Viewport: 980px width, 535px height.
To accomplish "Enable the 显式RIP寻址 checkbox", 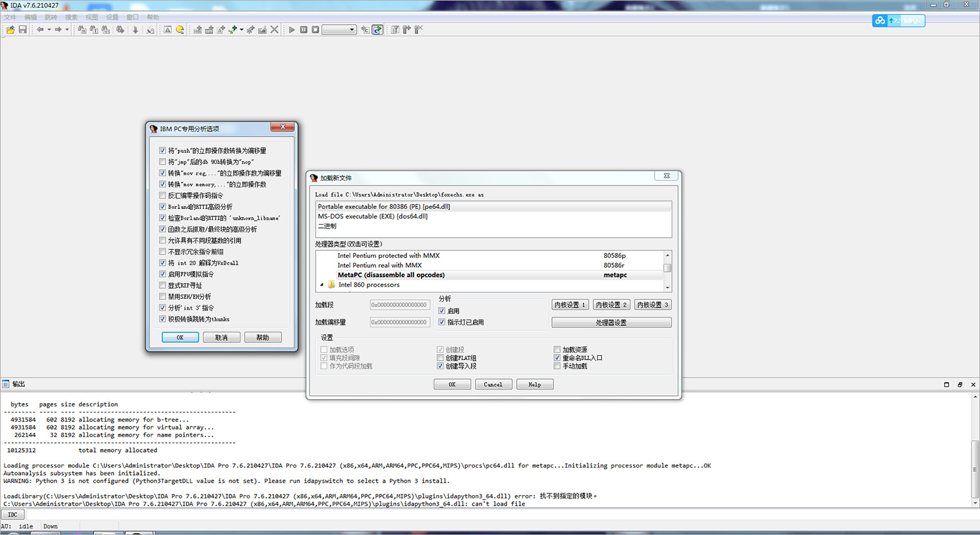I will [163, 285].
